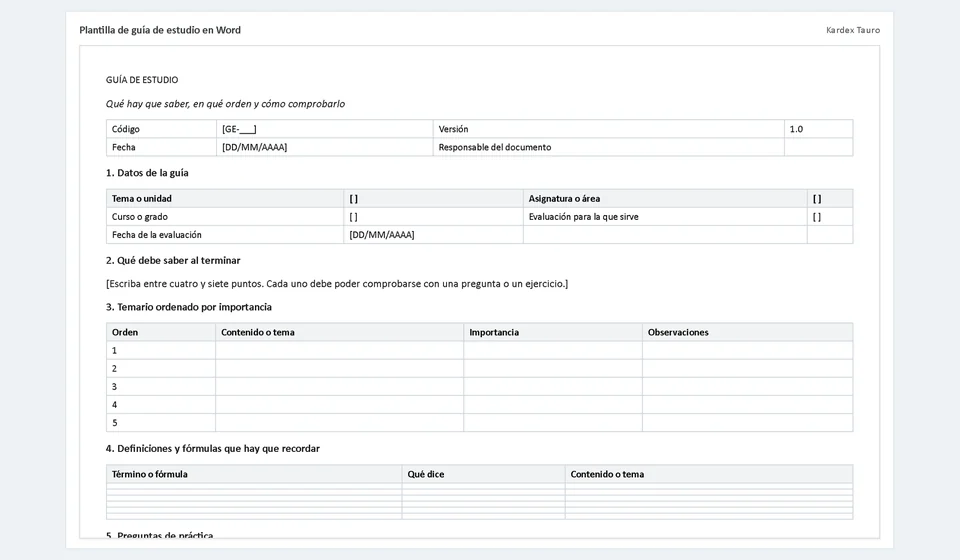
Task: Click the 'Kardex Tauro' label
Action: 853,30
